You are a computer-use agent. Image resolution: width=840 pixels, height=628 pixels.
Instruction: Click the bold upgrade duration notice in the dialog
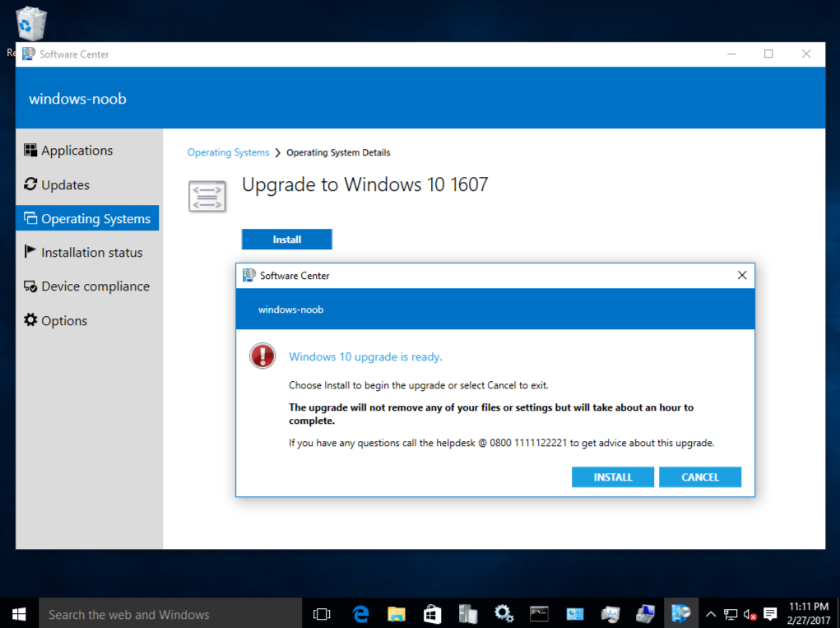(491, 414)
